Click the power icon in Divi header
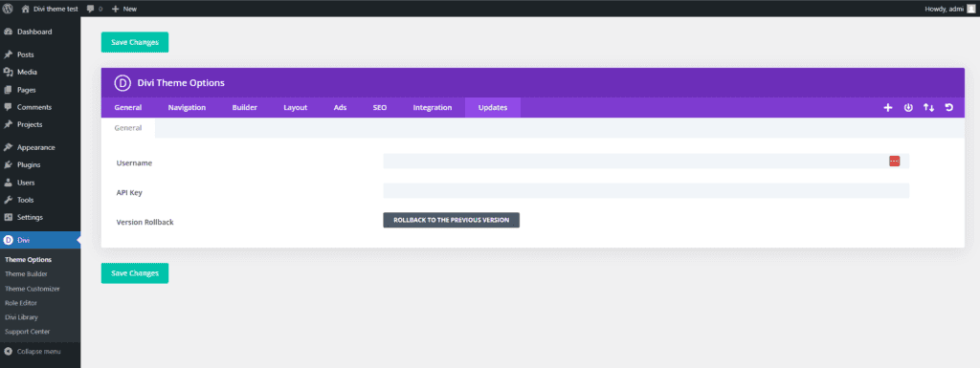The width and height of the screenshot is (980, 368). tap(908, 107)
